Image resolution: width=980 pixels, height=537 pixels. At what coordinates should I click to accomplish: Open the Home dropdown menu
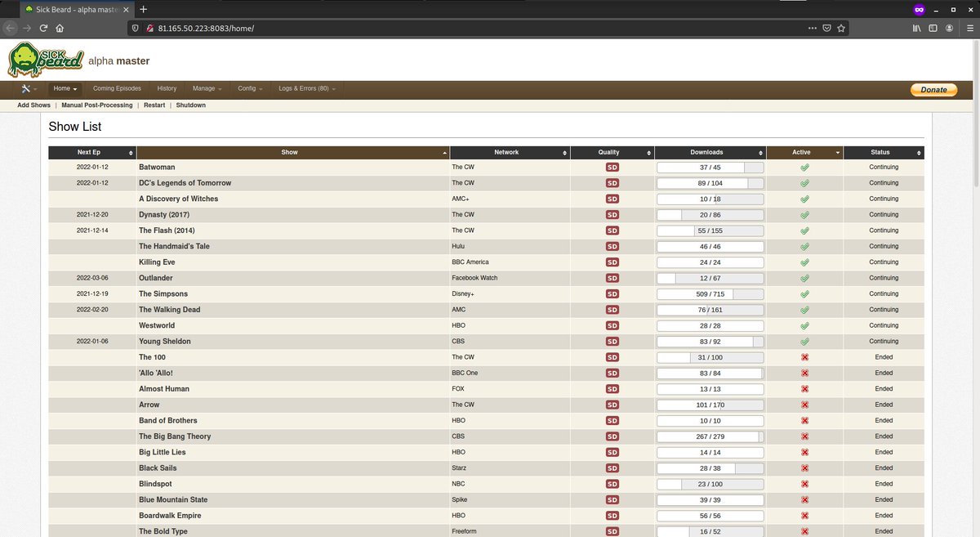click(65, 88)
